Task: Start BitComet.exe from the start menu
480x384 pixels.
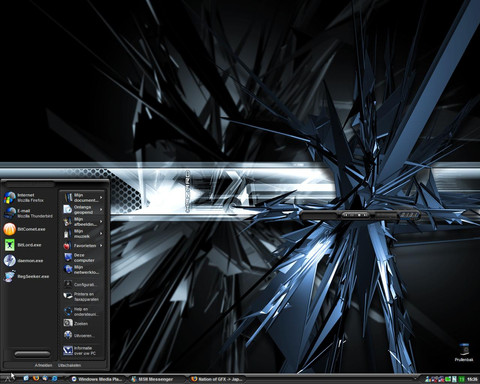Action: pos(24,229)
